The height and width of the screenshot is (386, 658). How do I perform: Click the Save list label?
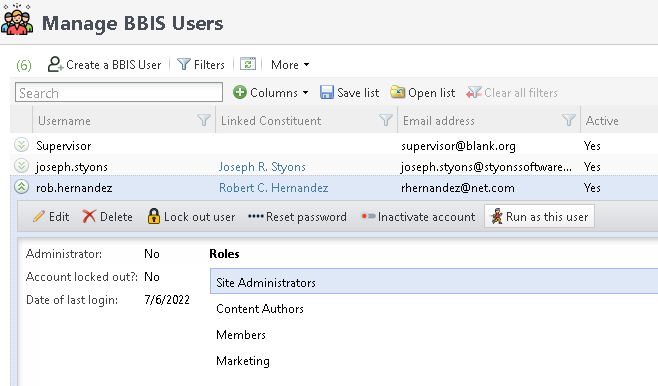point(358,93)
